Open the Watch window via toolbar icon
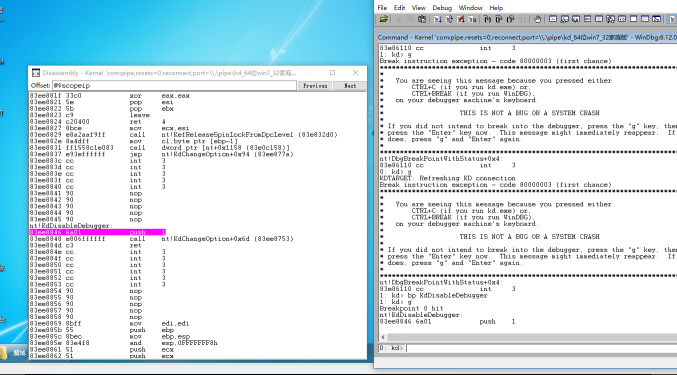Viewport: 677px width, 375px height. pos(564,19)
